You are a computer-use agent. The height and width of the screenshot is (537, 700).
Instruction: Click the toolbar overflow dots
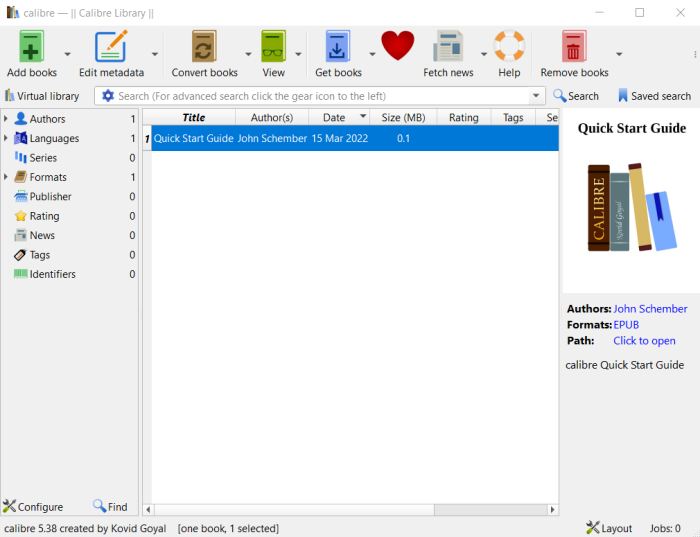pyautogui.click(x=695, y=54)
